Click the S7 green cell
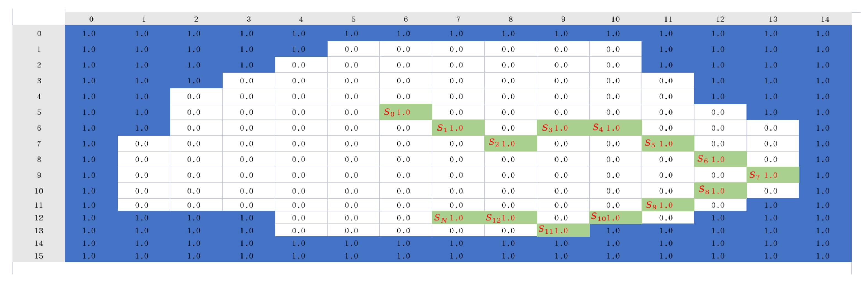Image resolution: width=868 pixels, height=281 pixels. tap(772, 175)
